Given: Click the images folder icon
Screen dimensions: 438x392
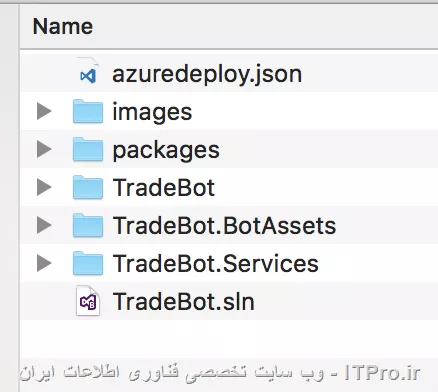Looking at the screenshot, I should (88, 111).
